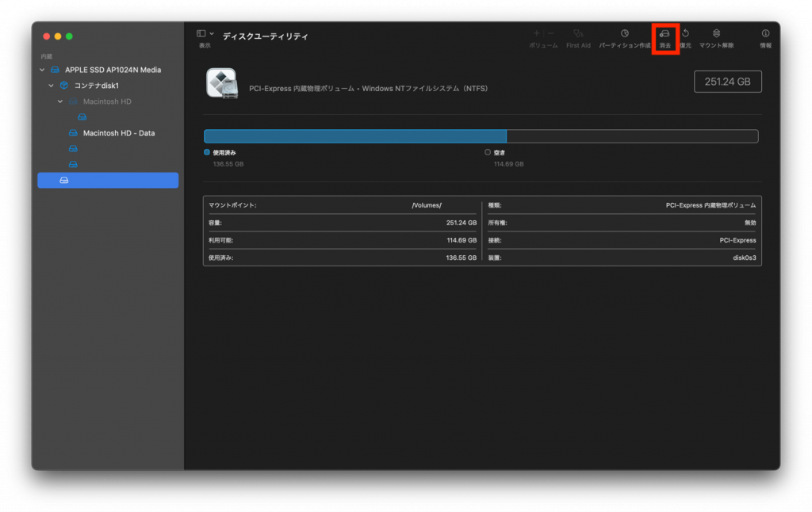Viewport: 812px width, 512px height.
Task: Open the Info (情報) toolbar icon
Action: coord(765,33)
